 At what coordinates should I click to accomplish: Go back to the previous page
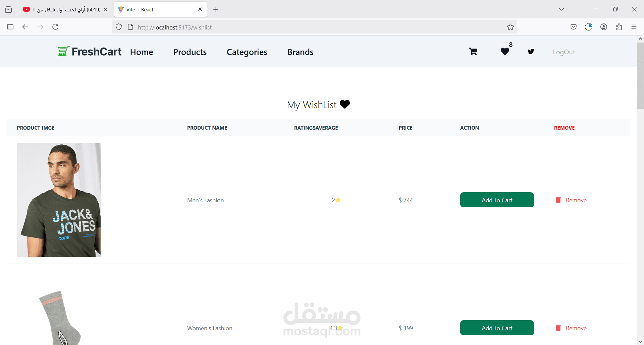25,27
